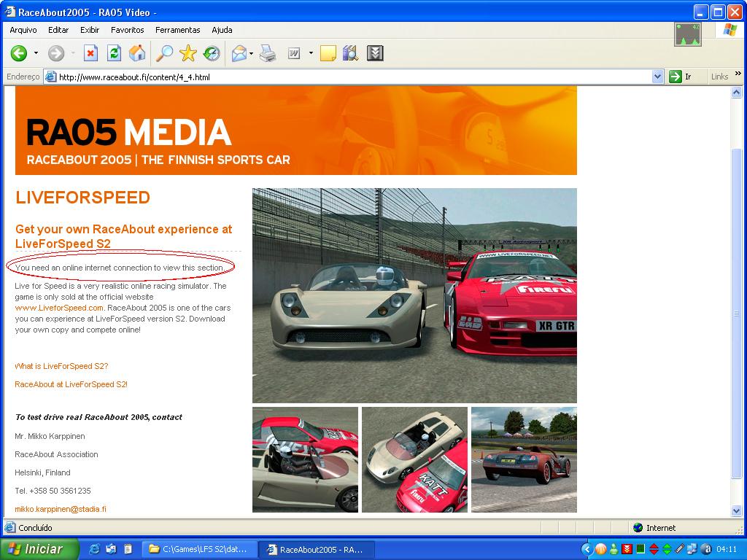Screen dimensions: 747x560
Task: Open the RaceAbout at LiveForSpeed S2! link
Action: [x=71, y=384]
